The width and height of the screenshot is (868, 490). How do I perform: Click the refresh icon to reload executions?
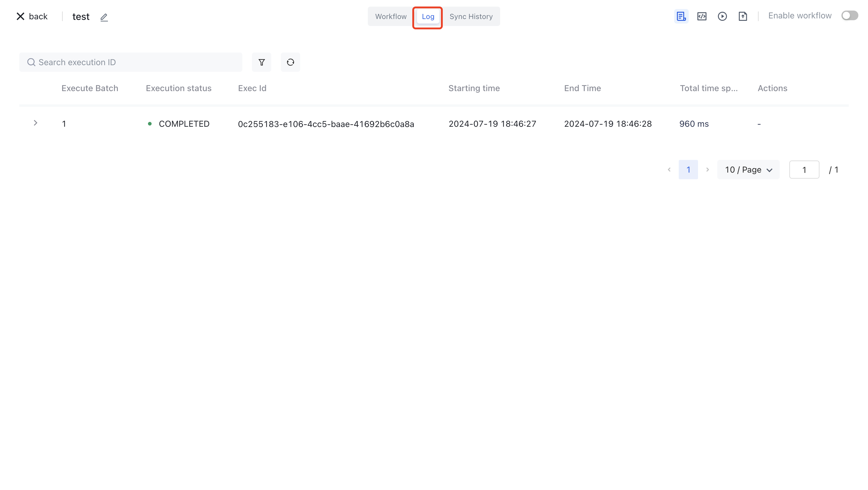tap(290, 62)
